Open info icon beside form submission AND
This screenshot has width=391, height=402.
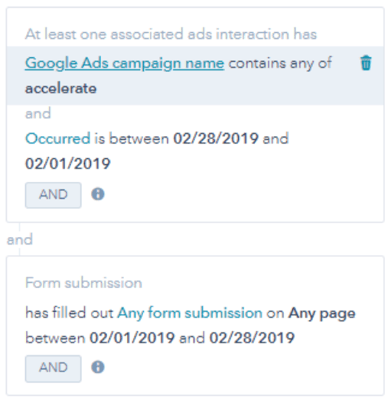pyautogui.click(x=98, y=367)
